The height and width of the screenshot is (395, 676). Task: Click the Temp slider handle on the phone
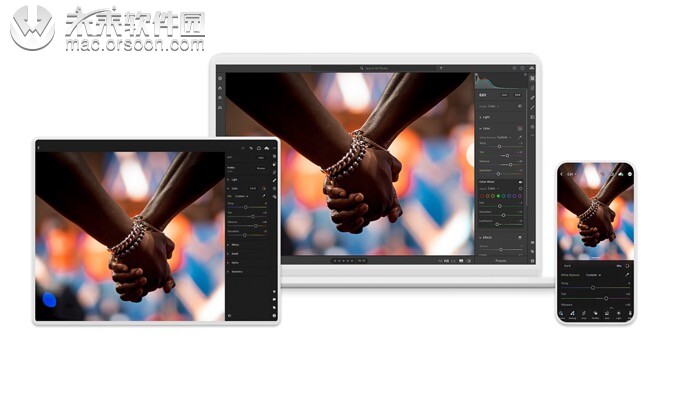click(x=593, y=288)
